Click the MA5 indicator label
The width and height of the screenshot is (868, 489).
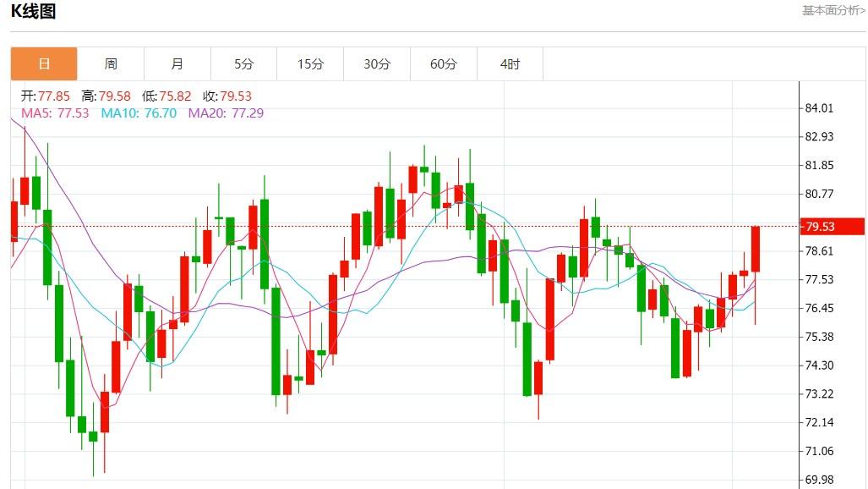(x=54, y=113)
